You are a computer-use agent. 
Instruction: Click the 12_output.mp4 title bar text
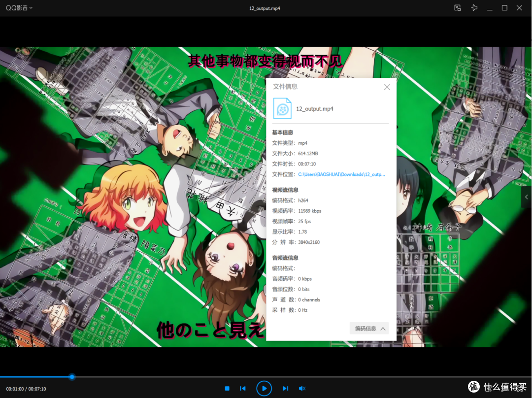[x=265, y=8]
